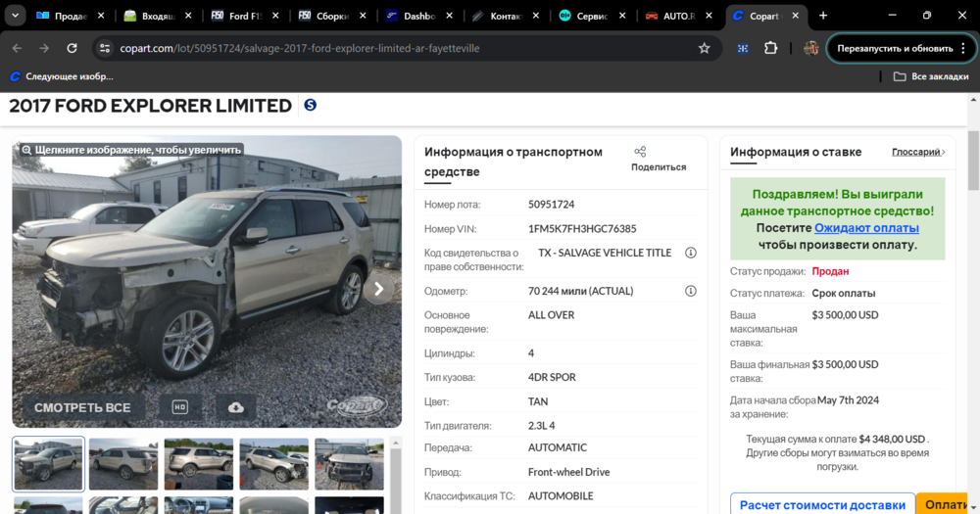Close the active Copart tab
The image size is (980, 514).
795,17
